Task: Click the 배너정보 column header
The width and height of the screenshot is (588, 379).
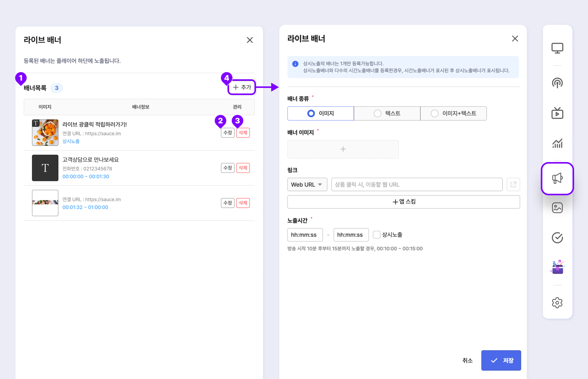Action: pos(141,107)
